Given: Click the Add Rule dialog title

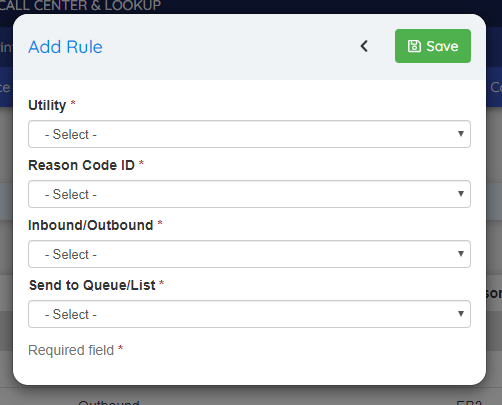Looking at the screenshot, I should tap(65, 47).
